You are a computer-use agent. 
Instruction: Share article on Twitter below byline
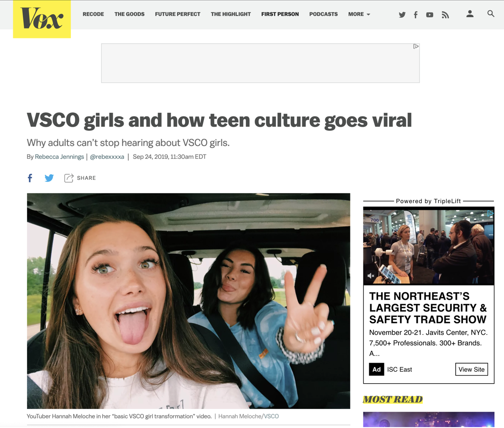49,178
